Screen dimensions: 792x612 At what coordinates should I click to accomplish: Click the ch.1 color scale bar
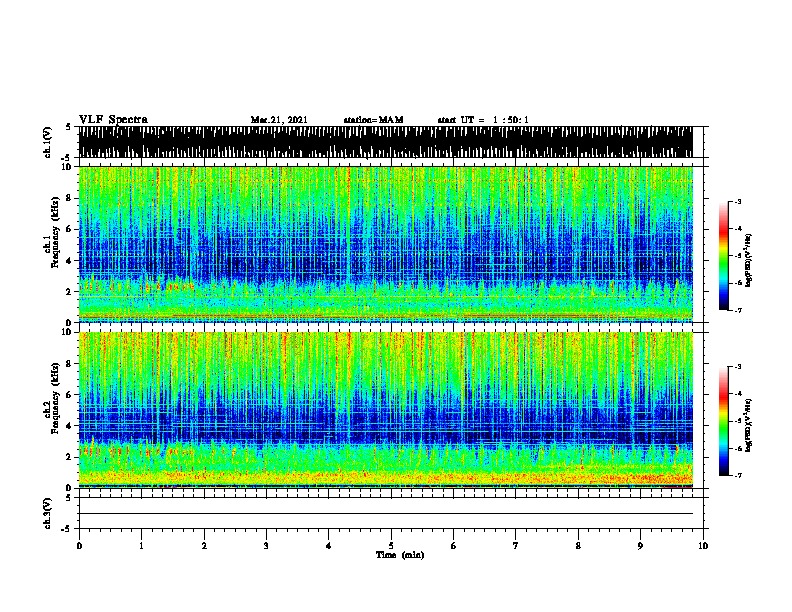[724, 256]
